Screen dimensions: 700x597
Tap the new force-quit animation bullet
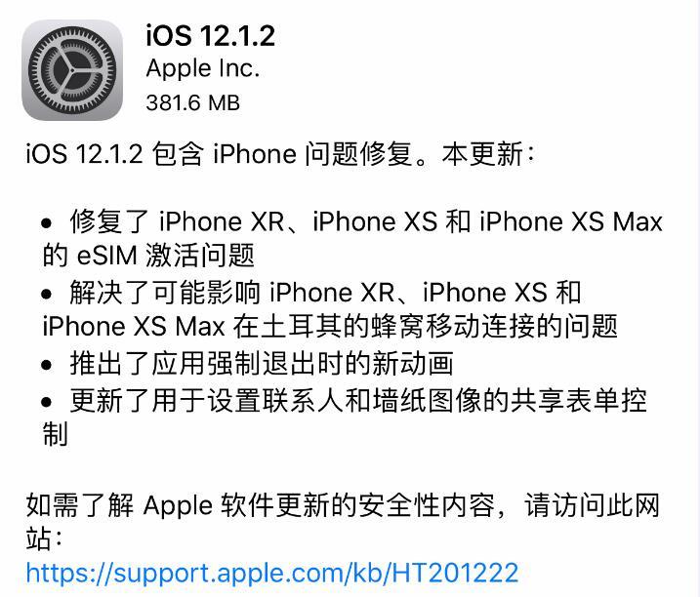[247, 363]
